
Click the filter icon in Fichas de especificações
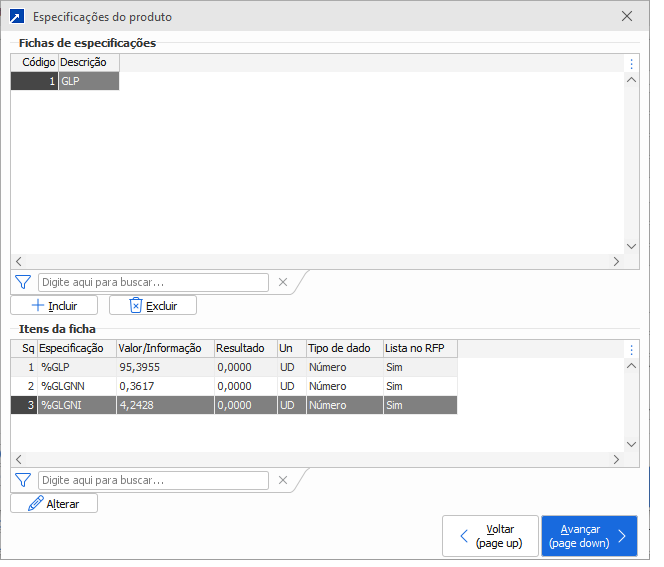click(24, 283)
